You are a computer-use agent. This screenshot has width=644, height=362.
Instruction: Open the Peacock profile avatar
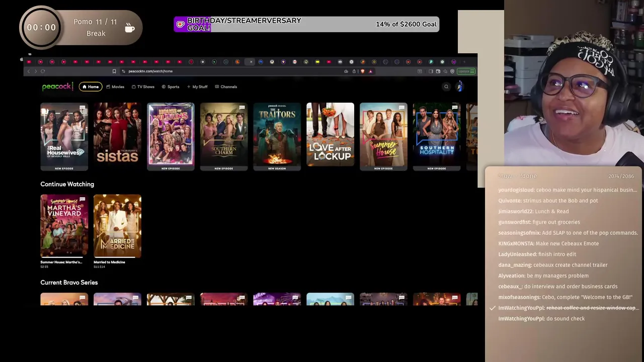tap(459, 87)
